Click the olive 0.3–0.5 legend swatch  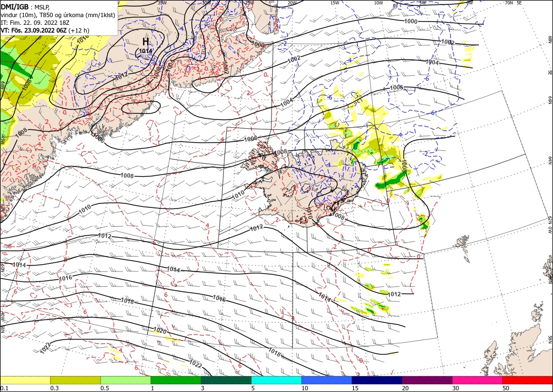(75, 380)
